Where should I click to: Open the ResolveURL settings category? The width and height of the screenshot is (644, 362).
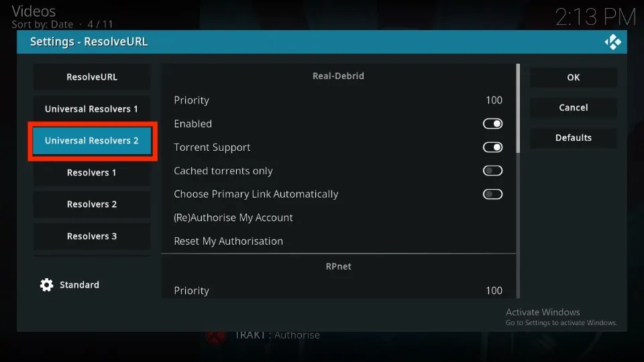tap(92, 76)
